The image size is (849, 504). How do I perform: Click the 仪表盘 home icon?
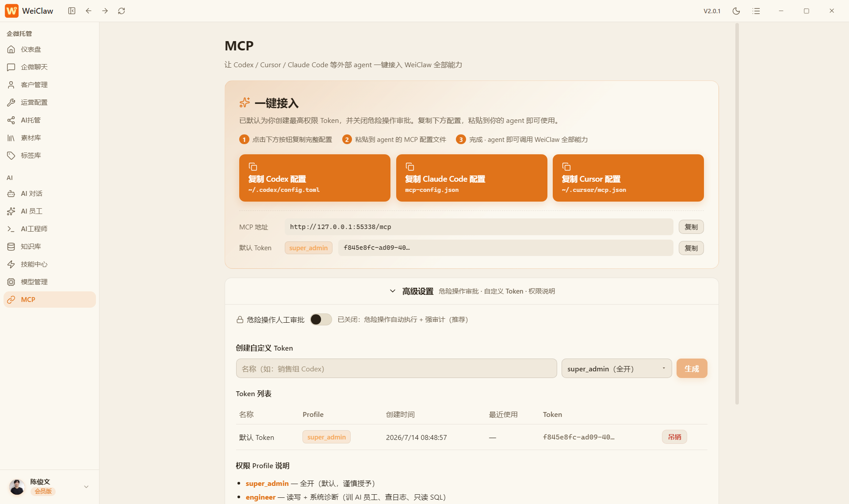[x=11, y=49]
